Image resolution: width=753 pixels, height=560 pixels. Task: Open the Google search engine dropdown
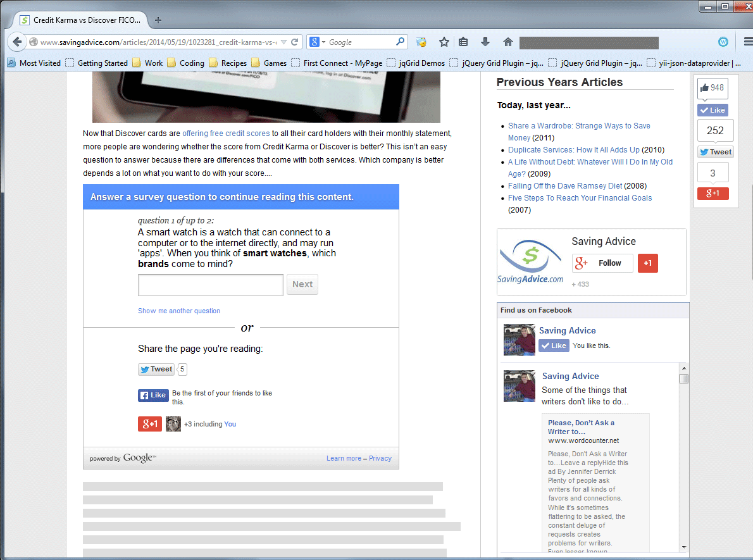[318, 42]
